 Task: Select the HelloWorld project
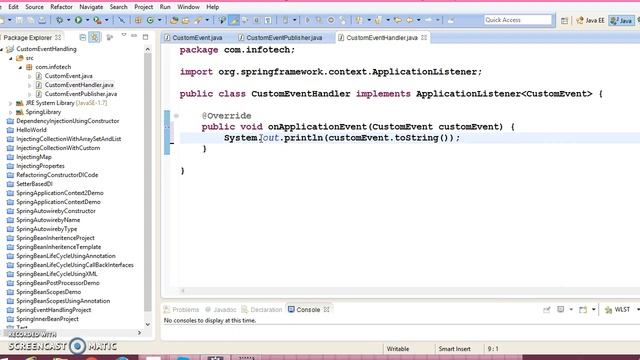pos(31,130)
